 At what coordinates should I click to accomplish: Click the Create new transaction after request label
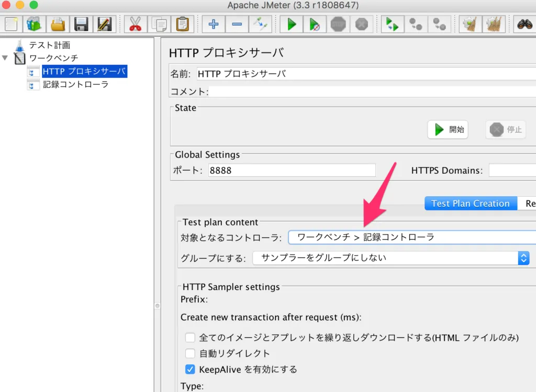click(x=271, y=318)
